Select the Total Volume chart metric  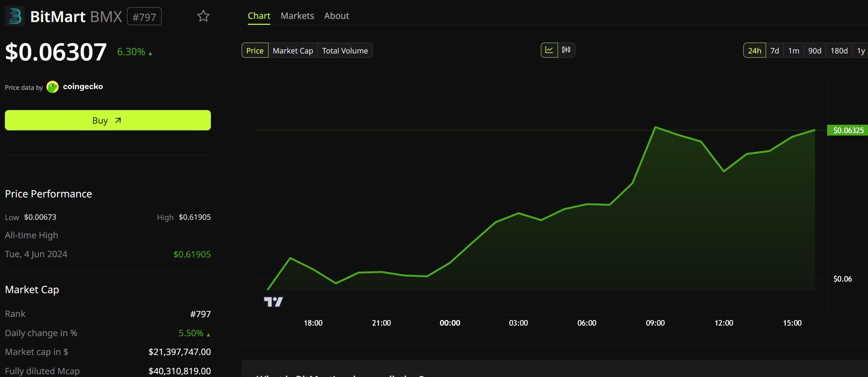pos(345,50)
